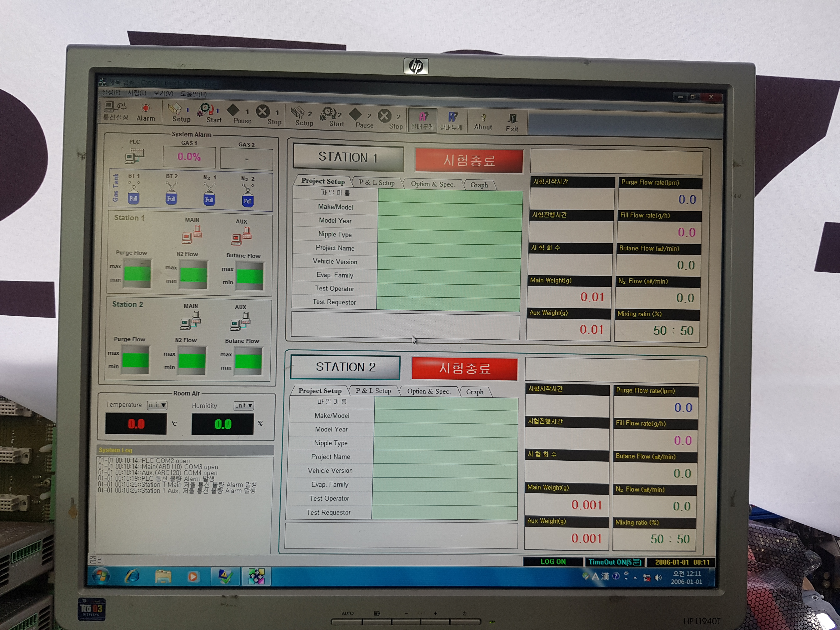The image size is (840, 630).
Task: Open the 도움말(H) menu
Action: [x=193, y=94]
